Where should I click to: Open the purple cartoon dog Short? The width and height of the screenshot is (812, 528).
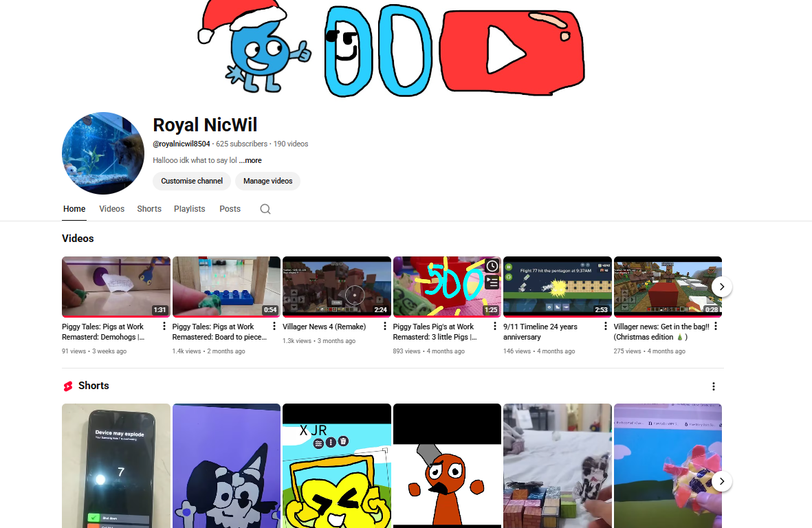226,466
